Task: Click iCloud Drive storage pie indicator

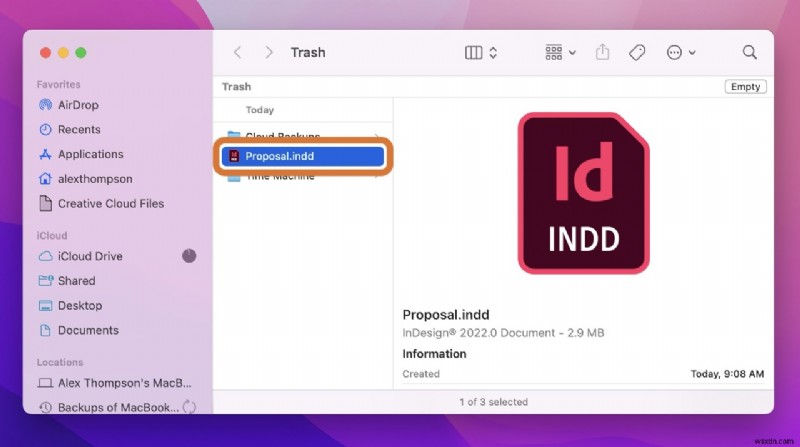Action: click(x=189, y=256)
